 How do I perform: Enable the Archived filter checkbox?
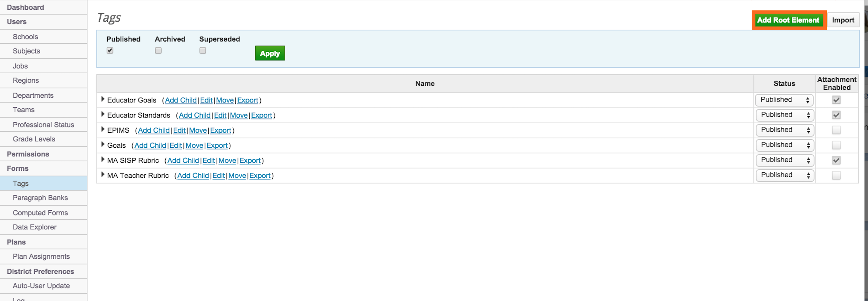pyautogui.click(x=158, y=51)
